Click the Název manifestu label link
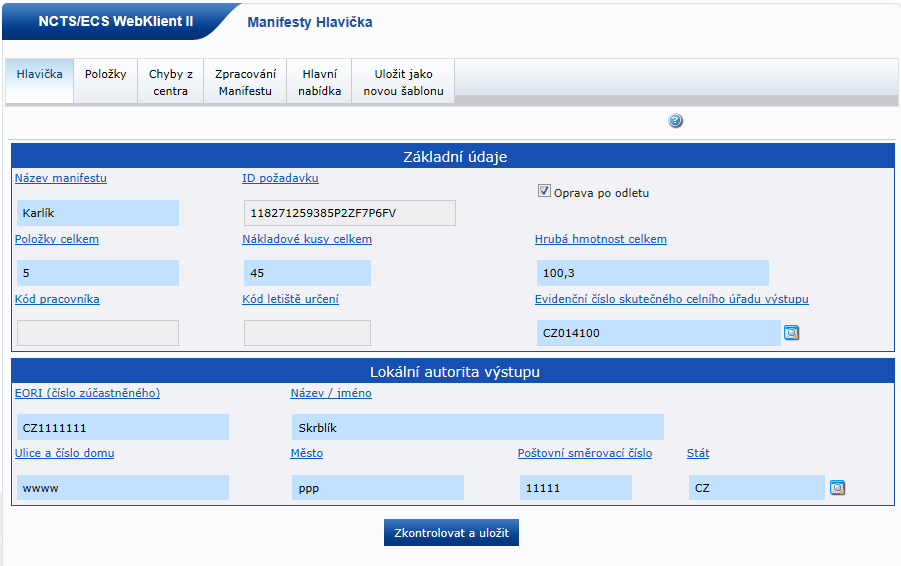 pyautogui.click(x=61, y=178)
